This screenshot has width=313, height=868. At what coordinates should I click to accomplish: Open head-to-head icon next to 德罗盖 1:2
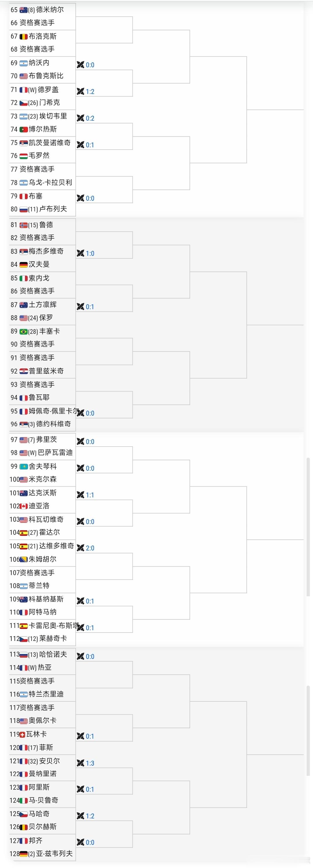81,91
